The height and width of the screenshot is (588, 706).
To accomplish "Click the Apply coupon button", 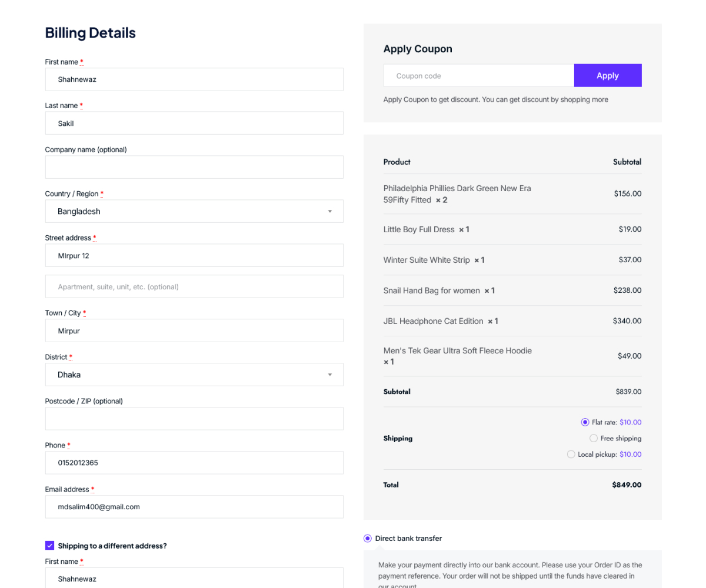I will click(607, 76).
